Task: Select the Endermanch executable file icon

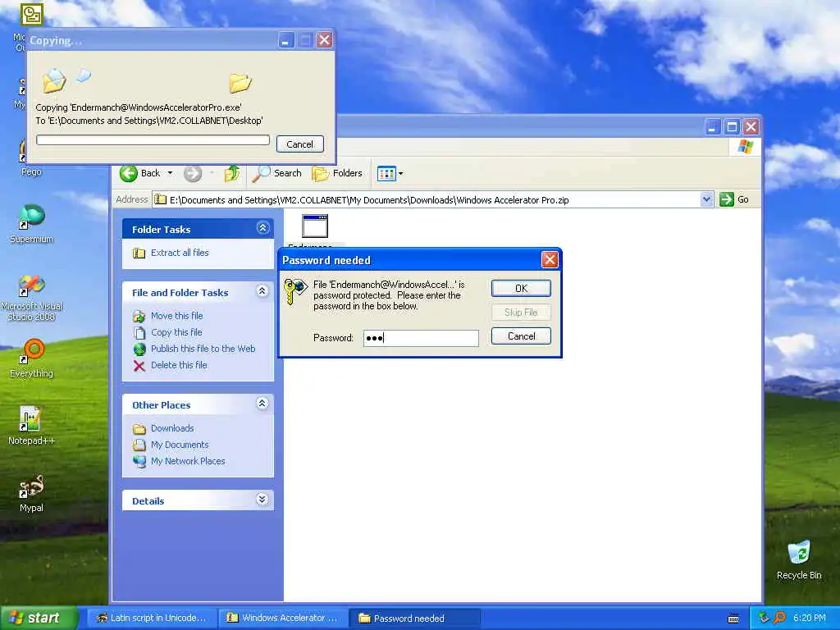Action: tap(315, 226)
